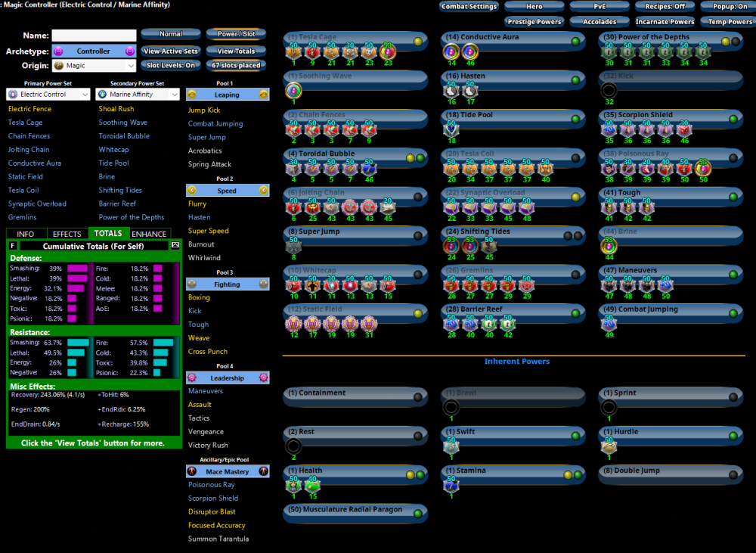
Task: Open the Origin dropdown showing Magic
Action: click(x=94, y=66)
